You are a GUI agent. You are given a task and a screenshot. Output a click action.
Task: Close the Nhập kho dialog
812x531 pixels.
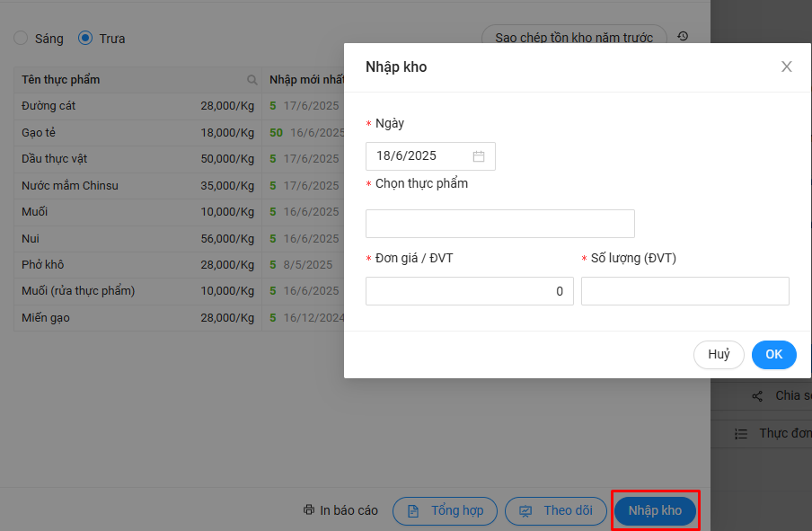787,66
